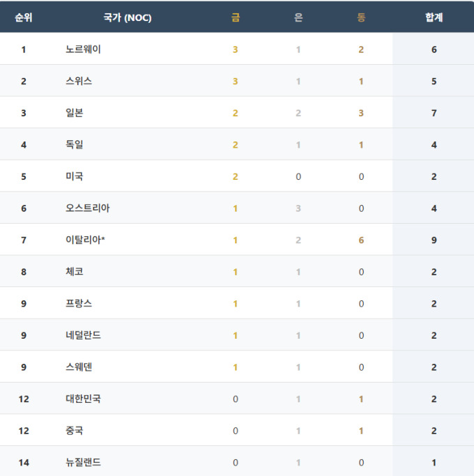Select the 스웨덴 row name
The width and height of the screenshot is (474, 476).
[79, 367]
